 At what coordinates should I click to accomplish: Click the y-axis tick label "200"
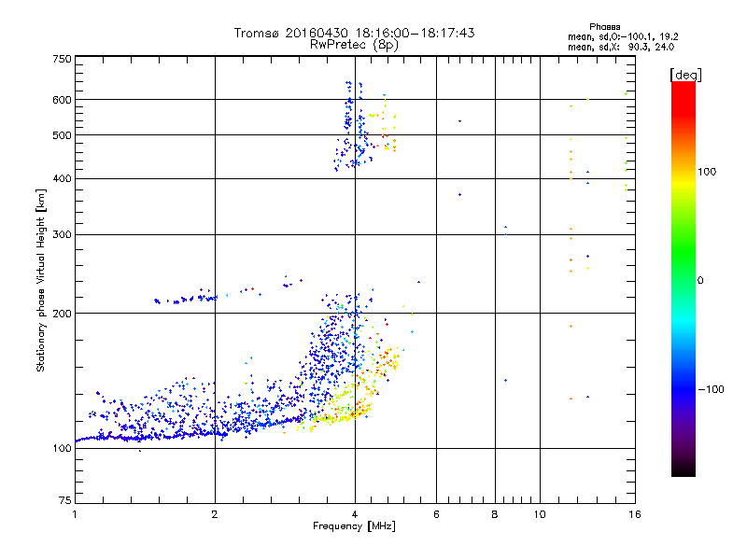click(x=62, y=314)
